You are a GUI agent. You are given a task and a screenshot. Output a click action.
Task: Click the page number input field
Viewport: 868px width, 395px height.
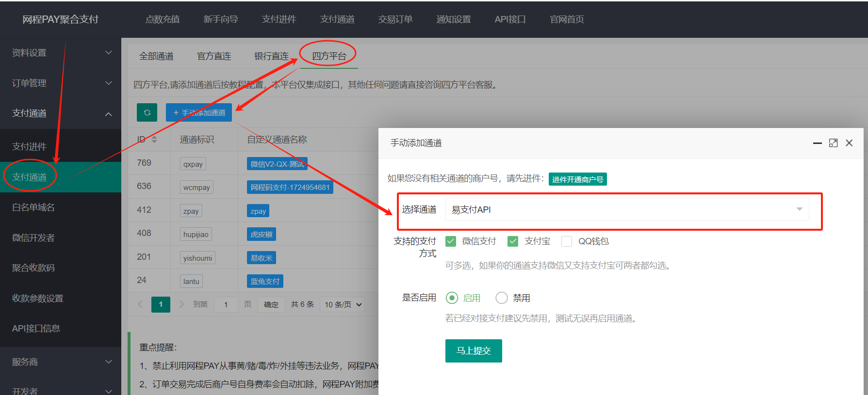point(226,304)
